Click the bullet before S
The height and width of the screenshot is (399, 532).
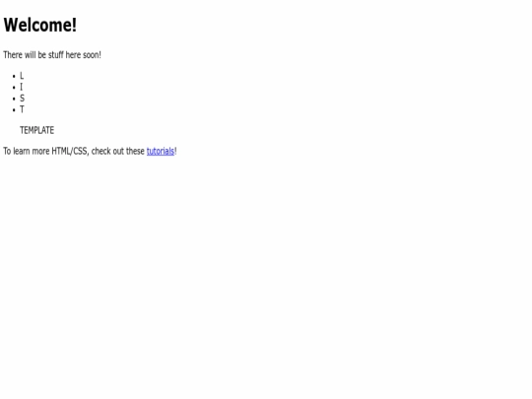pyautogui.click(x=14, y=99)
